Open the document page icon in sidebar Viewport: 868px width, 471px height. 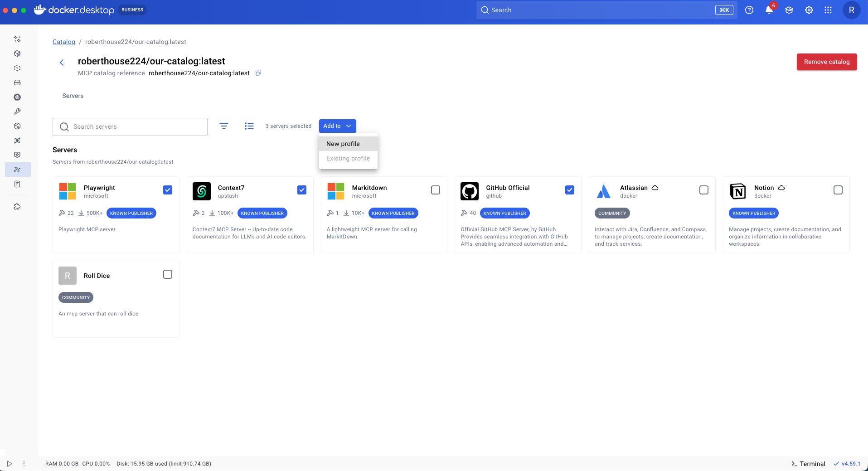17,184
